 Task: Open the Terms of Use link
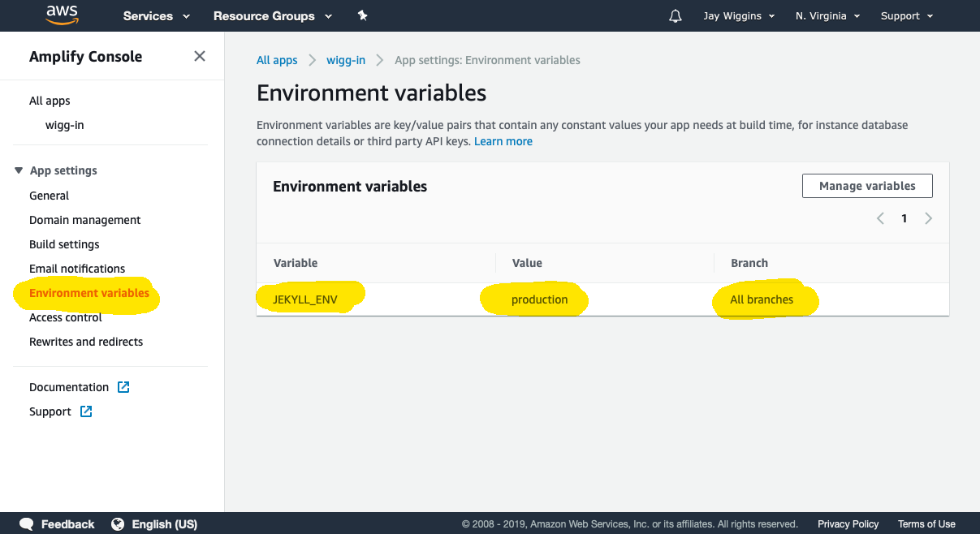pos(926,524)
